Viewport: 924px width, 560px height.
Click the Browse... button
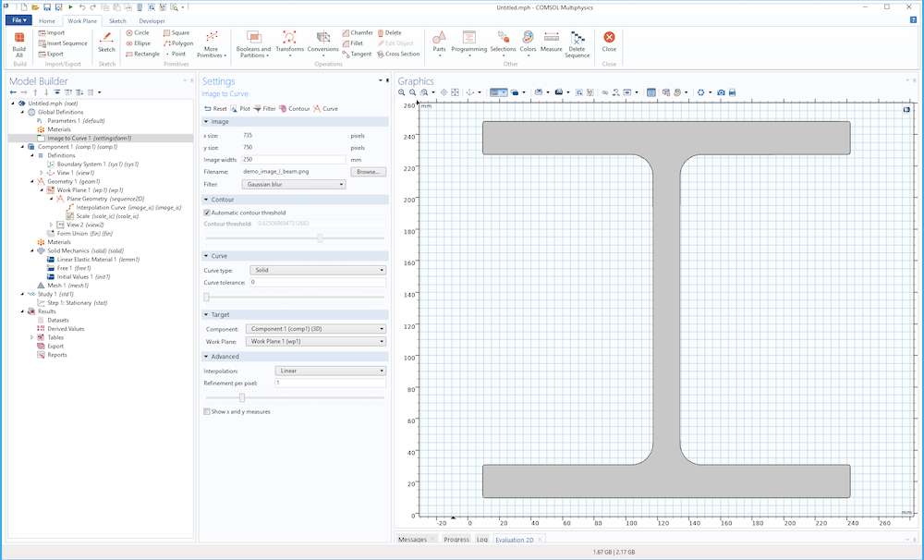(369, 172)
